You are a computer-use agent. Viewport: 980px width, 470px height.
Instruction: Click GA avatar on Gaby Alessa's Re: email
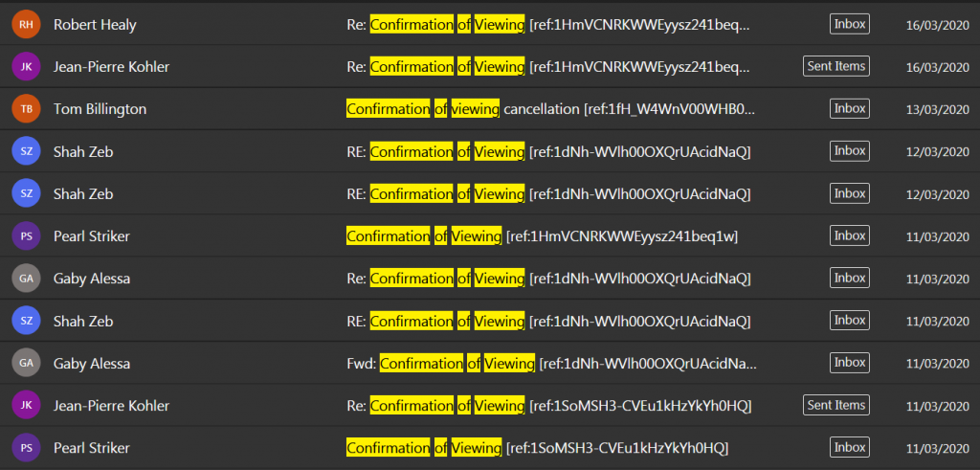click(x=26, y=279)
